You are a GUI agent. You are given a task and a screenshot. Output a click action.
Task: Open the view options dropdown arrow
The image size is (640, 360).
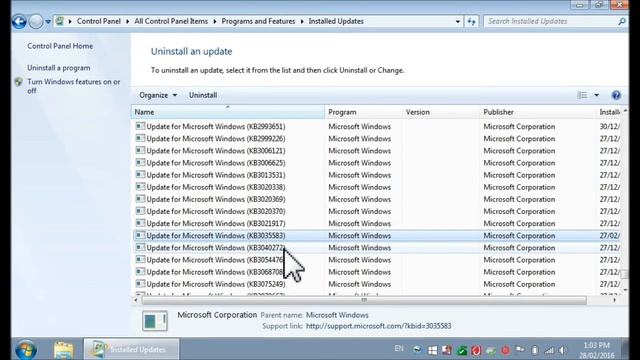pos(596,95)
